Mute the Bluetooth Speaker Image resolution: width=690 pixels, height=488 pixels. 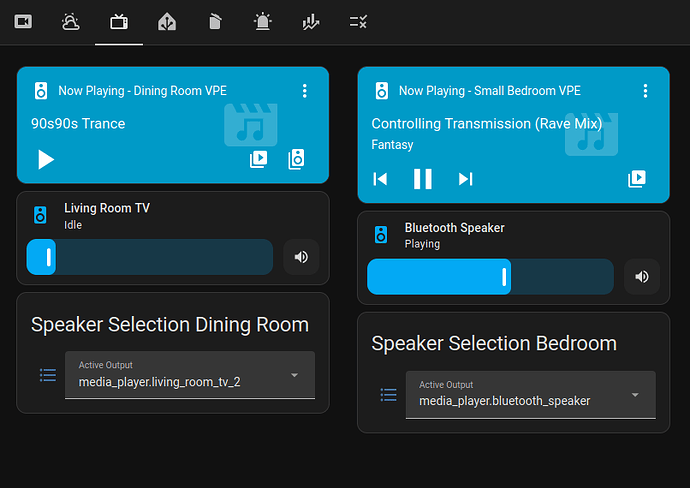[x=642, y=277]
